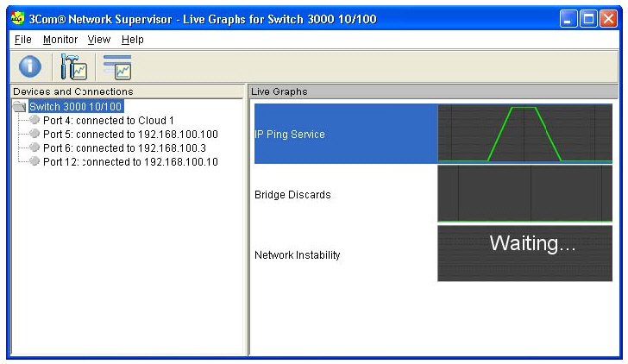Click the blue information toolbar icon
Screen dimensions: 628x364
(x=29, y=66)
